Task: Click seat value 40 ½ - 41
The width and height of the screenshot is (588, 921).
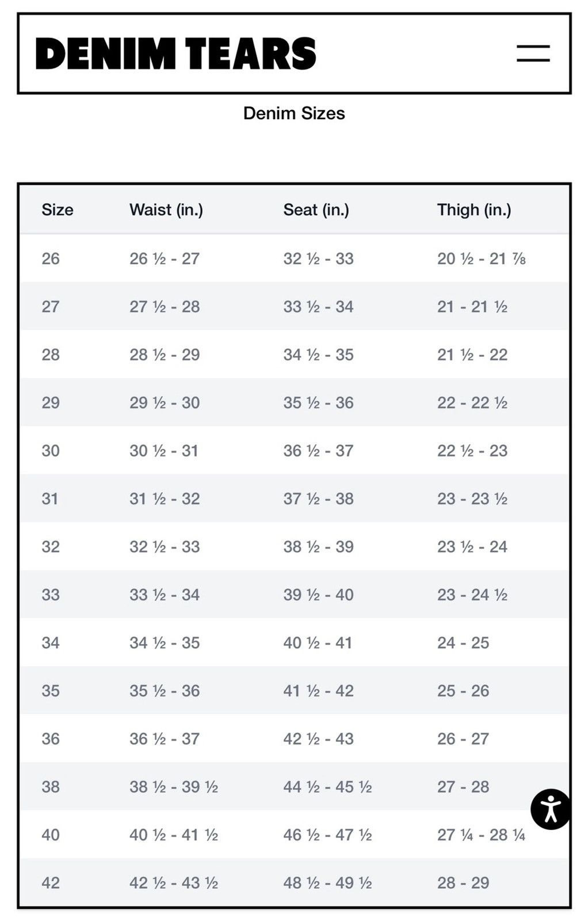Action: pos(318,643)
